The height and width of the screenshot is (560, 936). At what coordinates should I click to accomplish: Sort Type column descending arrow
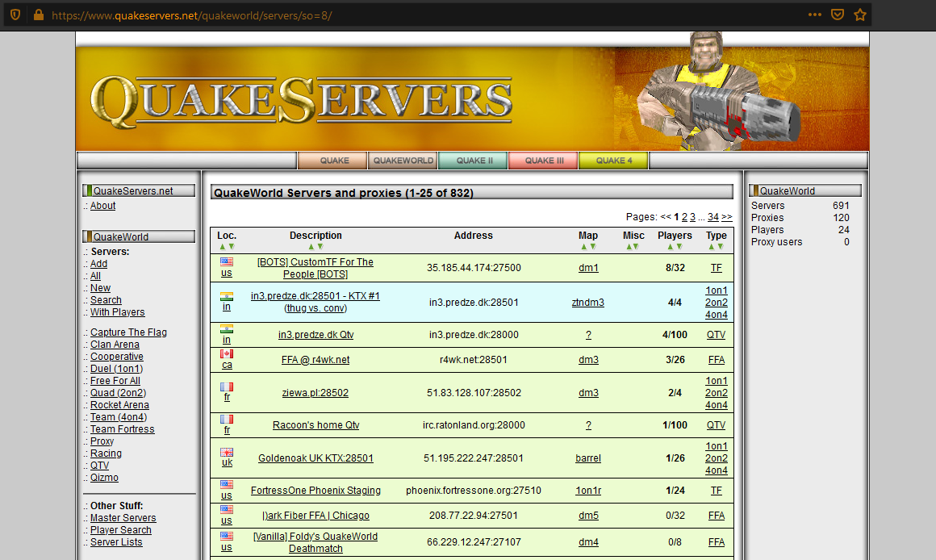pyautogui.click(x=721, y=247)
